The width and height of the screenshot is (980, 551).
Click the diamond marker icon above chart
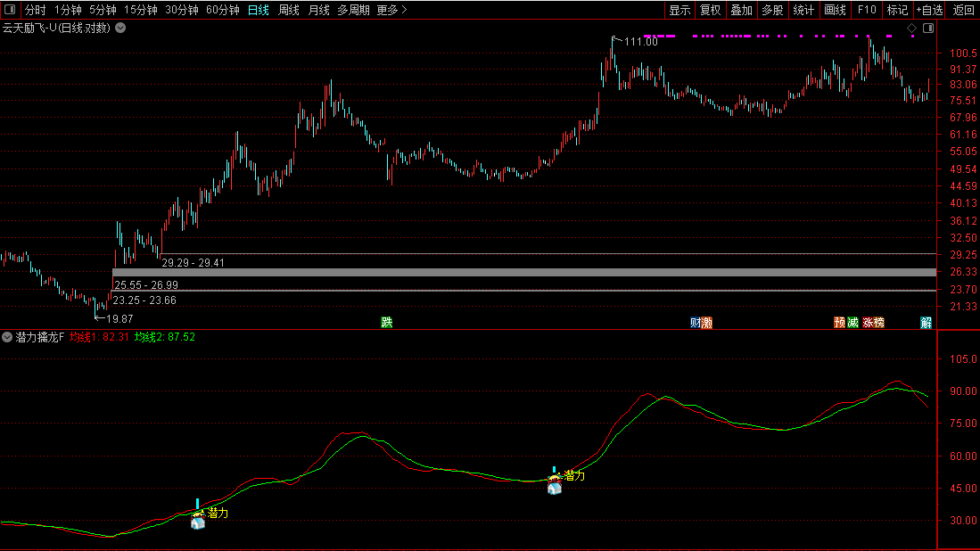(x=912, y=29)
